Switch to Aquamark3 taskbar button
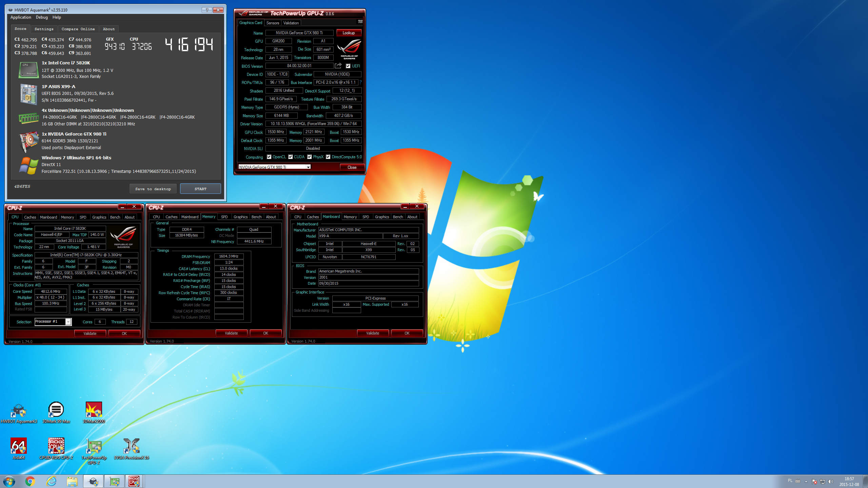868x488 pixels. click(x=93, y=481)
